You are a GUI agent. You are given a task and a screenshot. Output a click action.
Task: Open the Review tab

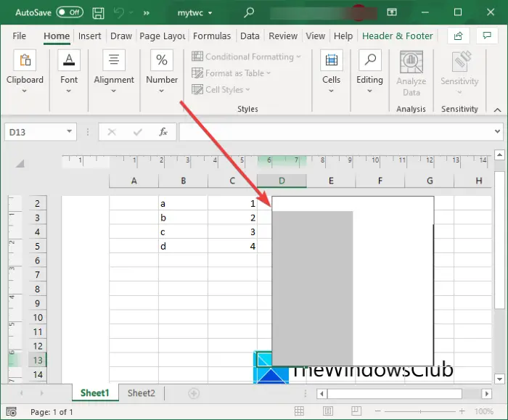[283, 36]
